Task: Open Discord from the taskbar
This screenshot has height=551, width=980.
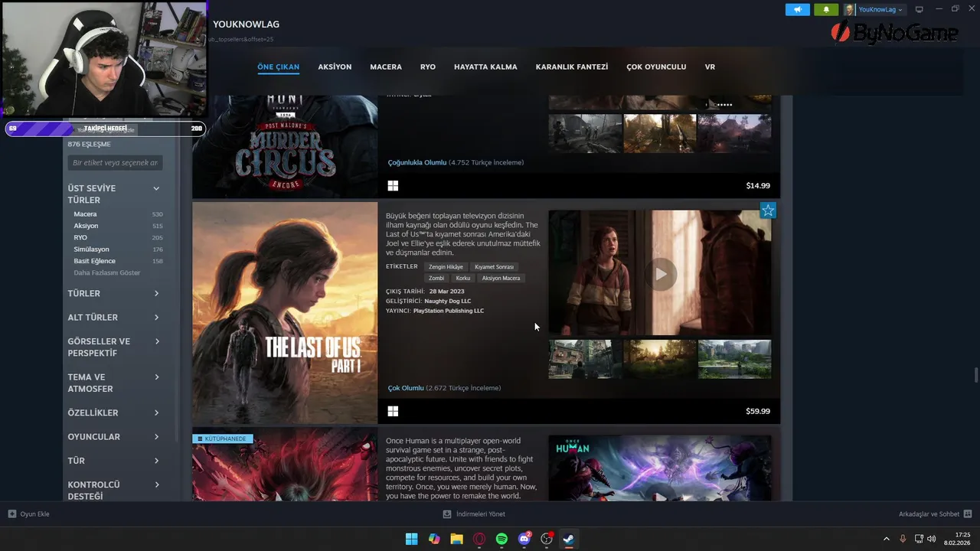Action: tap(524, 539)
